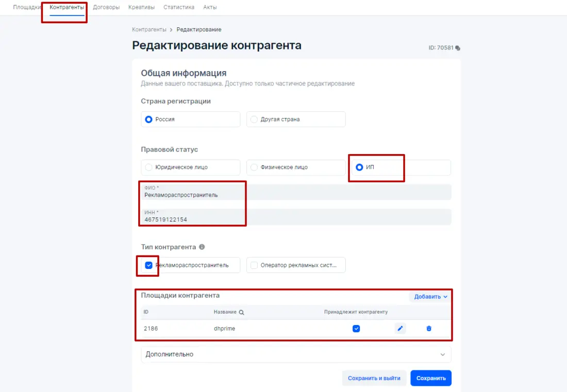Expand the Дополнительно section
The height and width of the screenshot is (392, 567).
tap(296, 354)
